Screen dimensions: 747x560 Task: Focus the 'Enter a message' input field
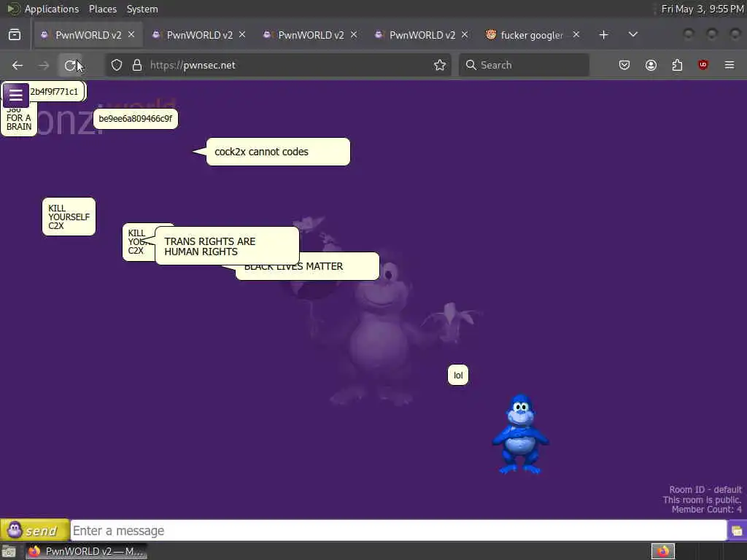[x=398, y=531]
